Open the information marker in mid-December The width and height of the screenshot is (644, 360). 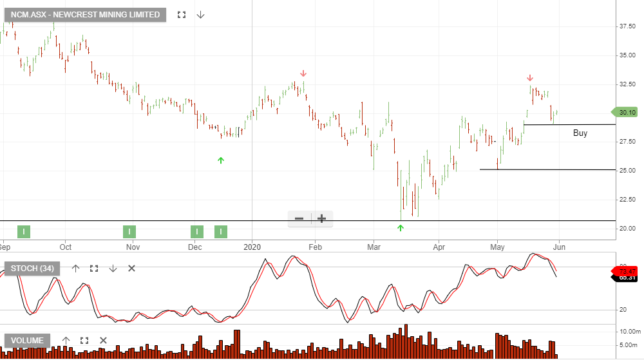coord(221,232)
